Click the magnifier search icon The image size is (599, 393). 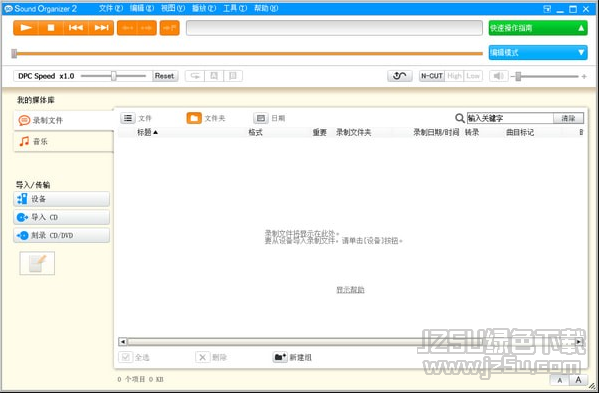pyautogui.click(x=460, y=118)
